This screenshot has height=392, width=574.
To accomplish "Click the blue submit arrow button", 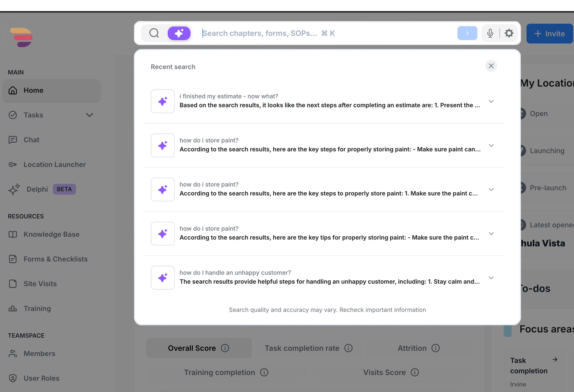I will pyautogui.click(x=467, y=33).
